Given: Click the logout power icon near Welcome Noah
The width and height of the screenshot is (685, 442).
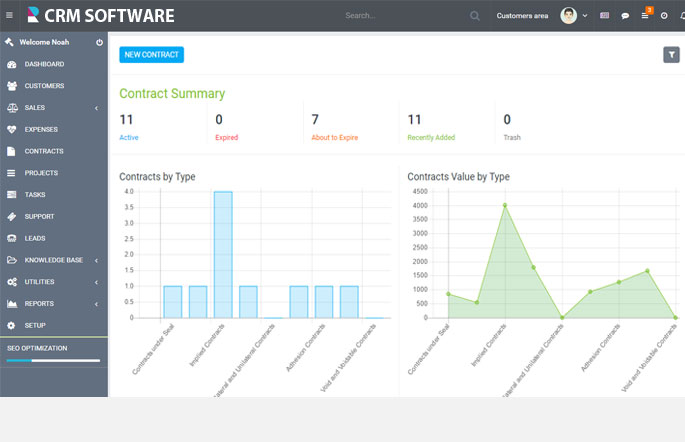Looking at the screenshot, I should [100, 42].
